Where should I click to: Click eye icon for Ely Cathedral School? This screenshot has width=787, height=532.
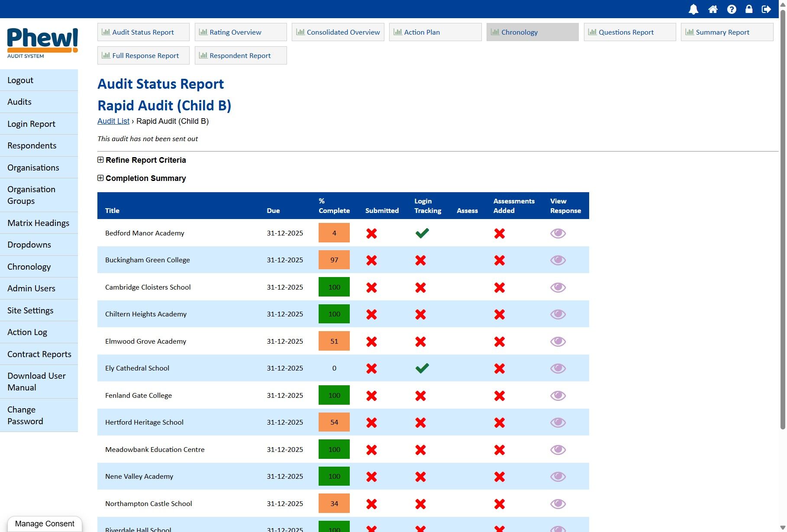tap(558, 368)
